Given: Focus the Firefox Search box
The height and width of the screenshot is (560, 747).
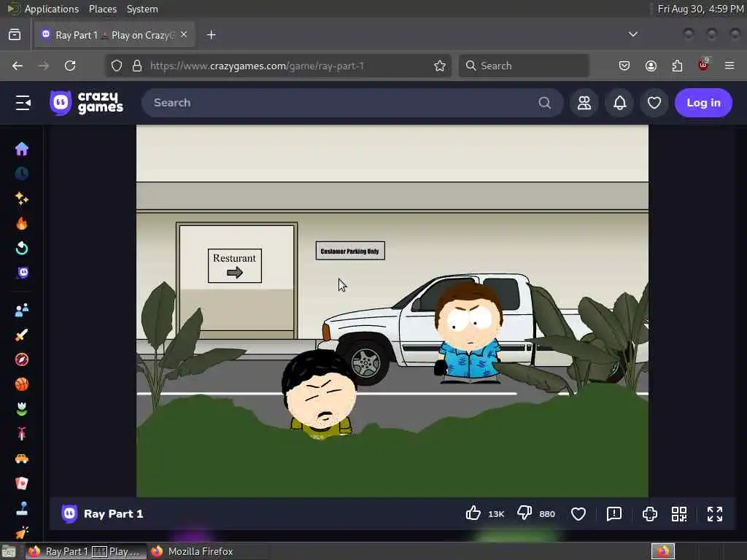Looking at the screenshot, I should (524, 66).
